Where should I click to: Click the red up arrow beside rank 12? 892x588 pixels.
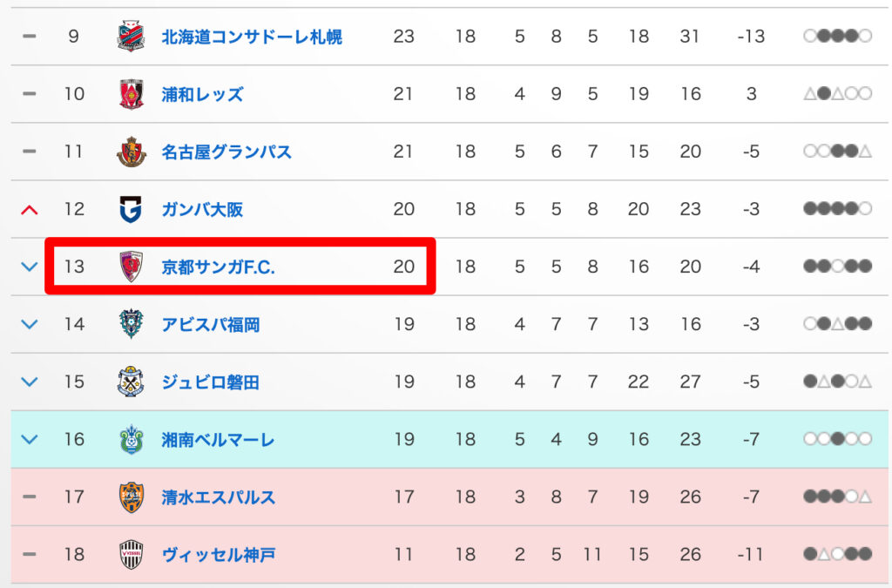point(30,209)
